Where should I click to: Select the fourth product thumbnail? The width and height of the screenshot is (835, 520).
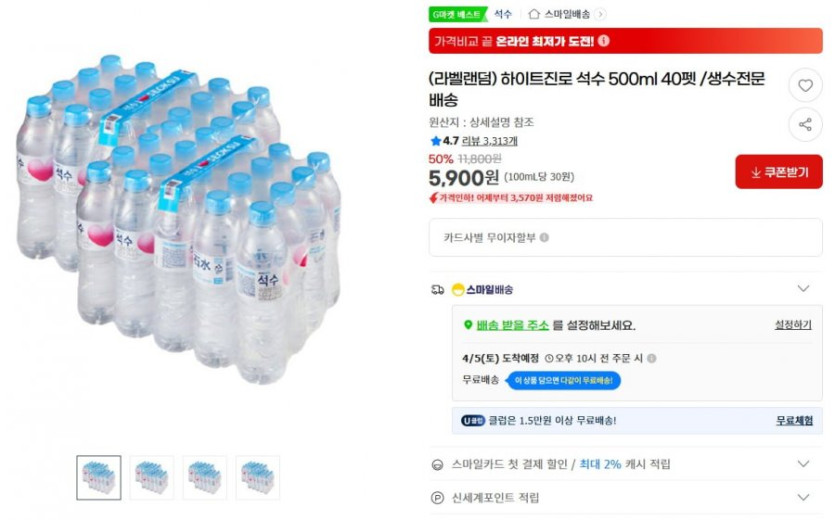click(257, 478)
